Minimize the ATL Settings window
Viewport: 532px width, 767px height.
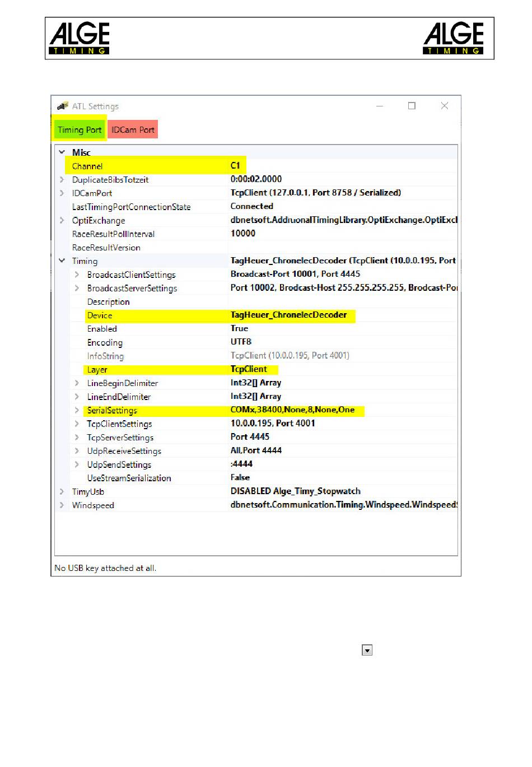pos(380,106)
